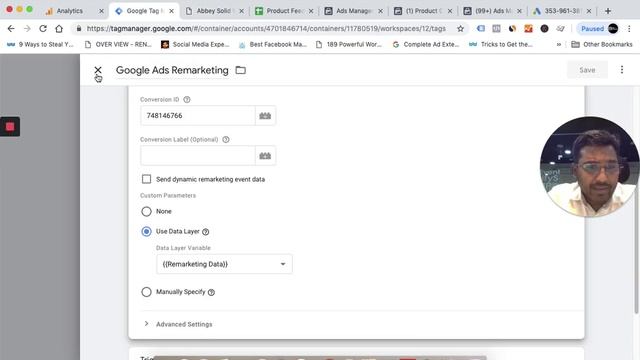The width and height of the screenshot is (640, 360).
Task: Close the Analytics browser tab
Action: pyautogui.click(x=101, y=11)
